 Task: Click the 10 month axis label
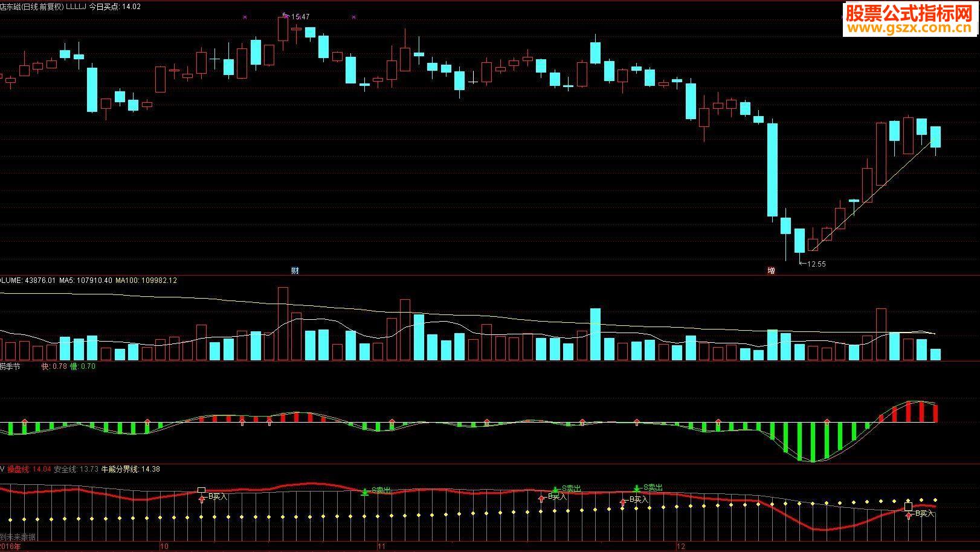coord(164,547)
